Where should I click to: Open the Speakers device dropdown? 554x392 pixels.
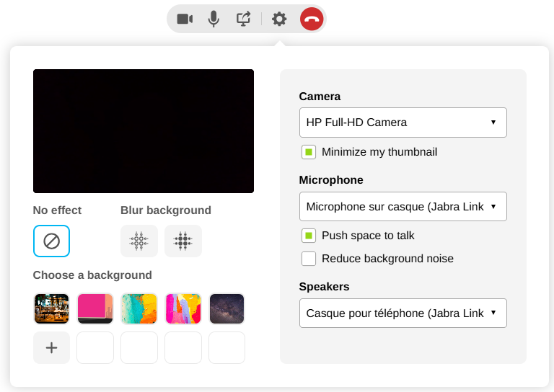[x=403, y=313]
